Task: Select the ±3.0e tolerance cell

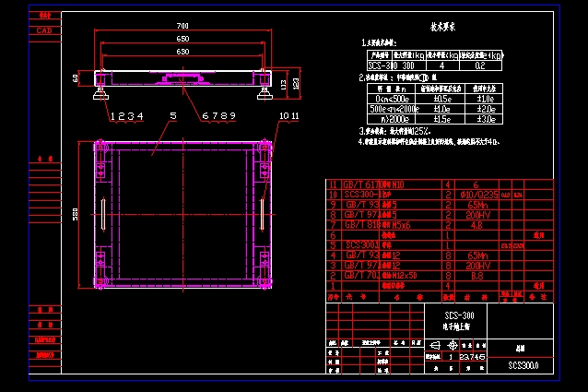Action: point(486,119)
